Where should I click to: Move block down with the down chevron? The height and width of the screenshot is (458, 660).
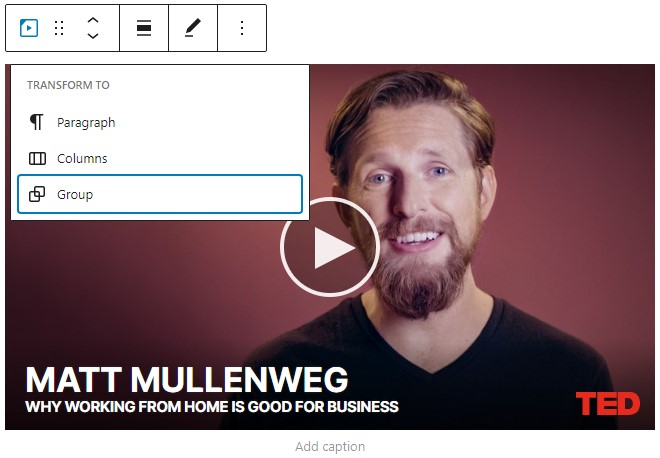(93, 36)
